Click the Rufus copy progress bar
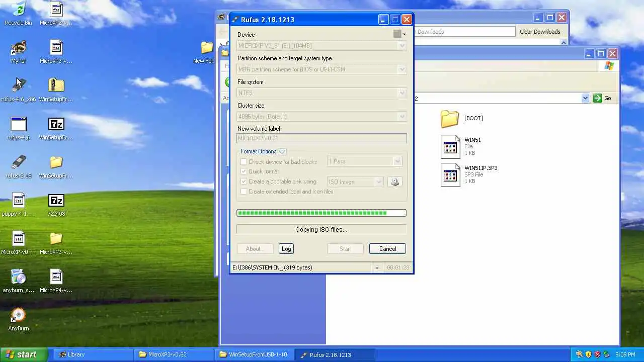This screenshot has width=644, height=362. click(321, 213)
